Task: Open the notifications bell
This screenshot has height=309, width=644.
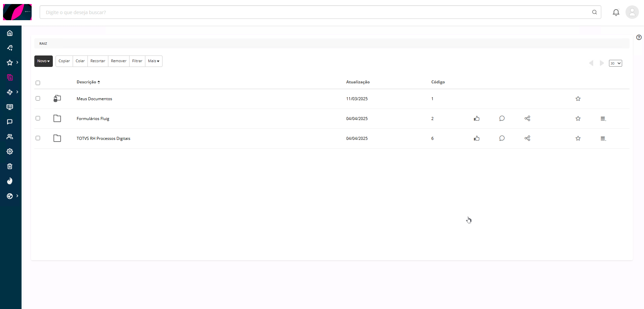Action: (x=616, y=12)
